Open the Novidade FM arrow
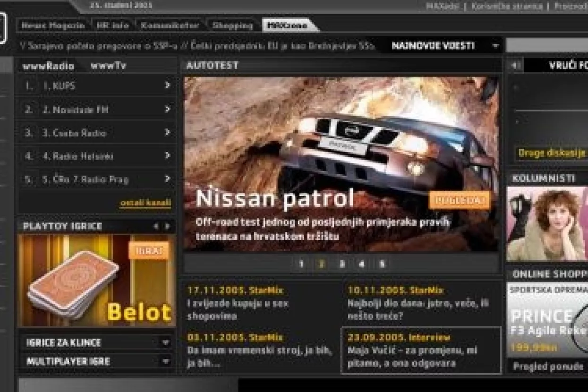This screenshot has height=392, width=588. (x=167, y=109)
